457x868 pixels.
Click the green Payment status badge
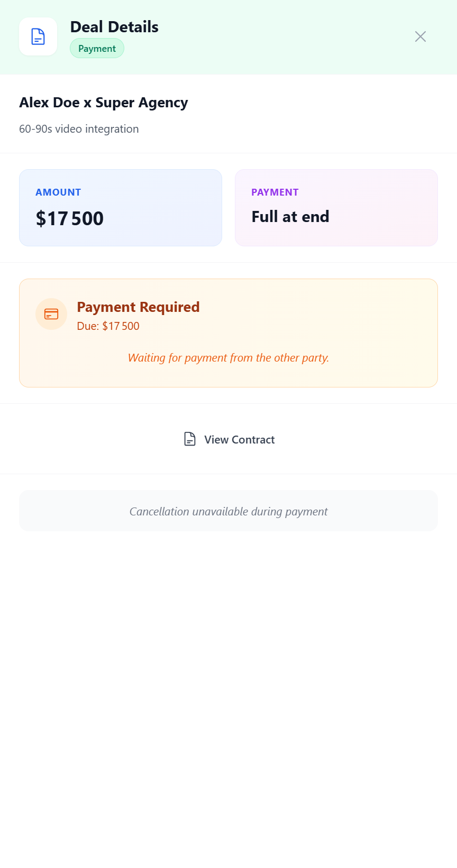[97, 48]
